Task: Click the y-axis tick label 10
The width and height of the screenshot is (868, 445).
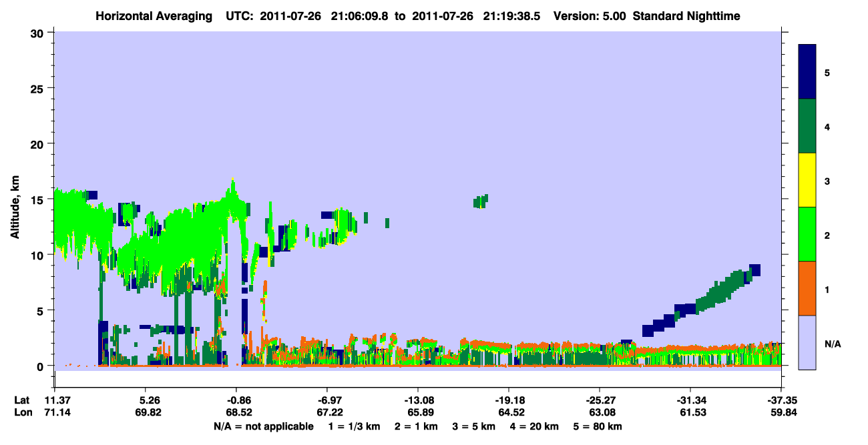Action: 39,255
